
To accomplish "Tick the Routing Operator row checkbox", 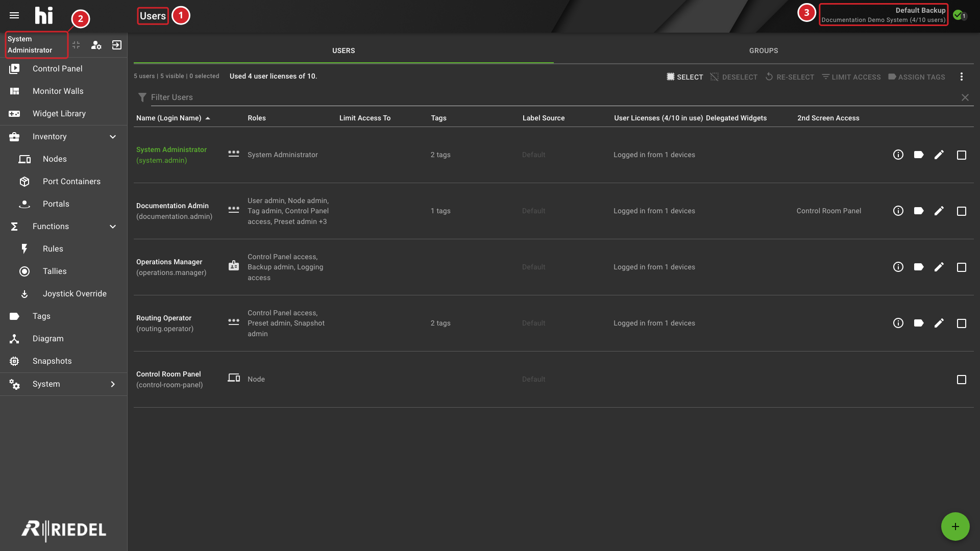I will (x=961, y=323).
